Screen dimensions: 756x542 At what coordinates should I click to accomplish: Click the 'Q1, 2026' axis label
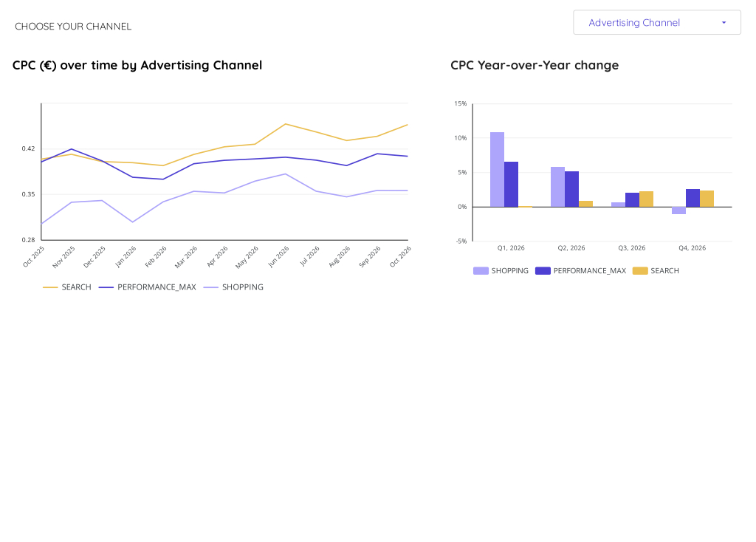pos(511,248)
